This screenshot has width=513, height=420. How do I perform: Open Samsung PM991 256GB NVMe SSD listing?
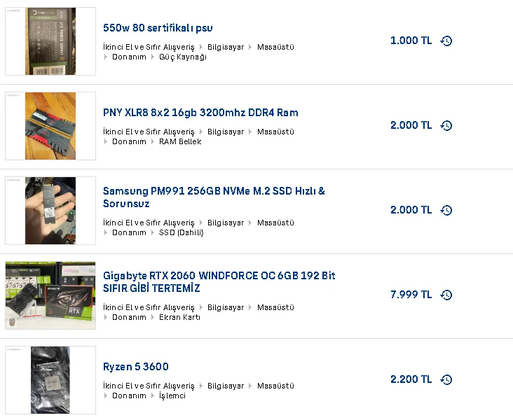(x=214, y=197)
